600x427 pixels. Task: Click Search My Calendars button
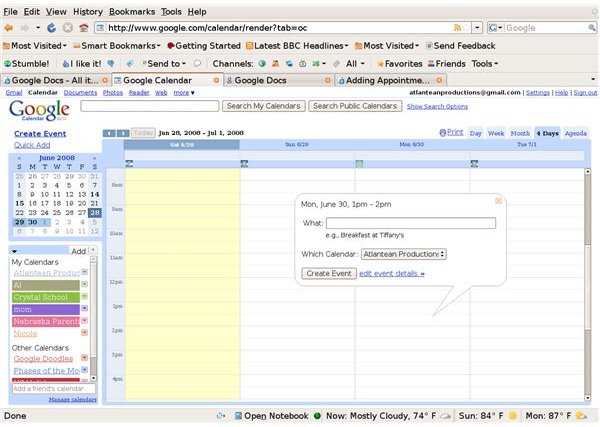coord(264,106)
